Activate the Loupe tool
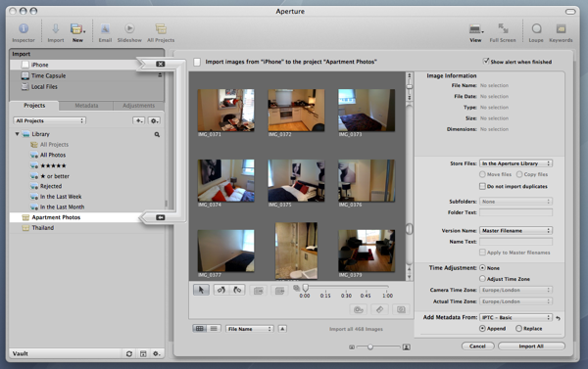This screenshot has width=588, height=369. click(x=536, y=28)
